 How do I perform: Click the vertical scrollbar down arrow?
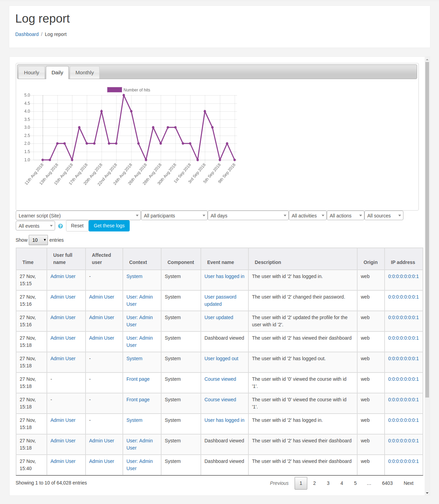pyautogui.click(x=427, y=493)
